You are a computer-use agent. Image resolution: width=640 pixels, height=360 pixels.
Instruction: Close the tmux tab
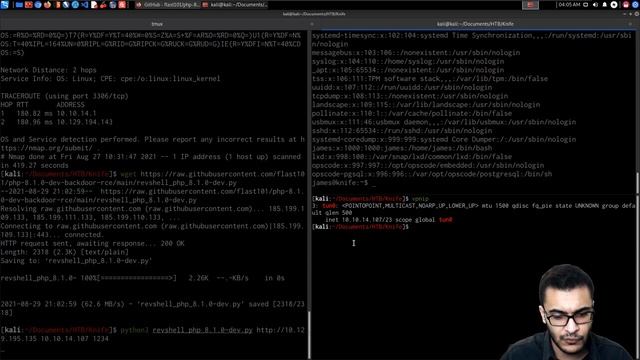coord(312,24)
